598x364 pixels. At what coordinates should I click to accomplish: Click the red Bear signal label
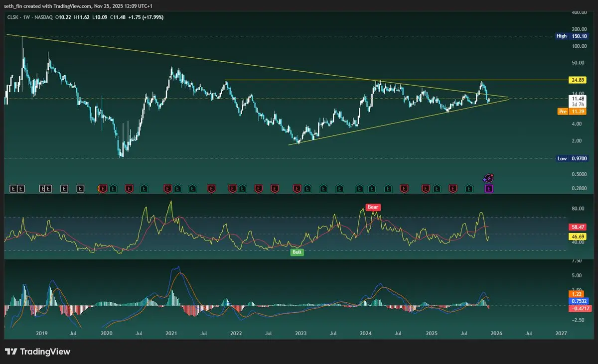click(373, 207)
